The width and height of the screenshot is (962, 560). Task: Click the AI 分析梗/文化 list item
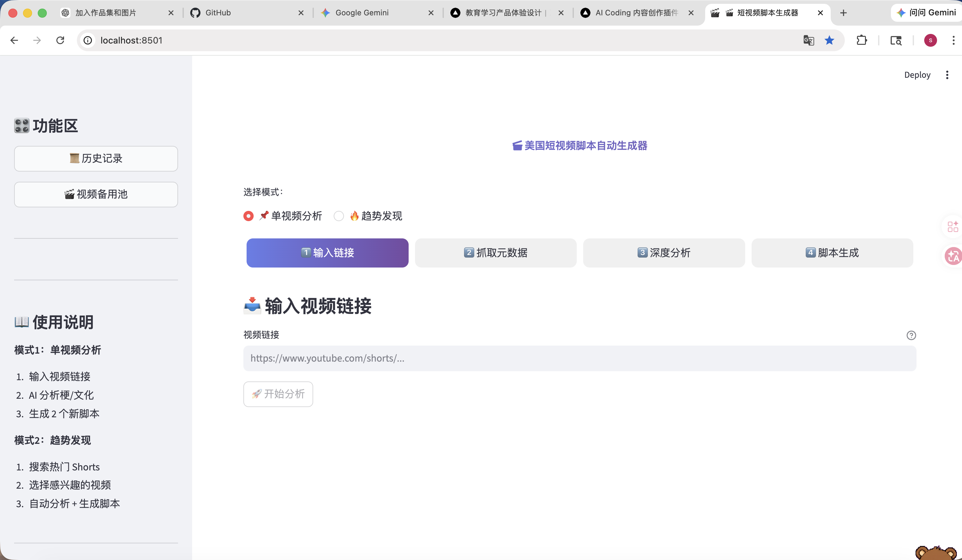61,395
